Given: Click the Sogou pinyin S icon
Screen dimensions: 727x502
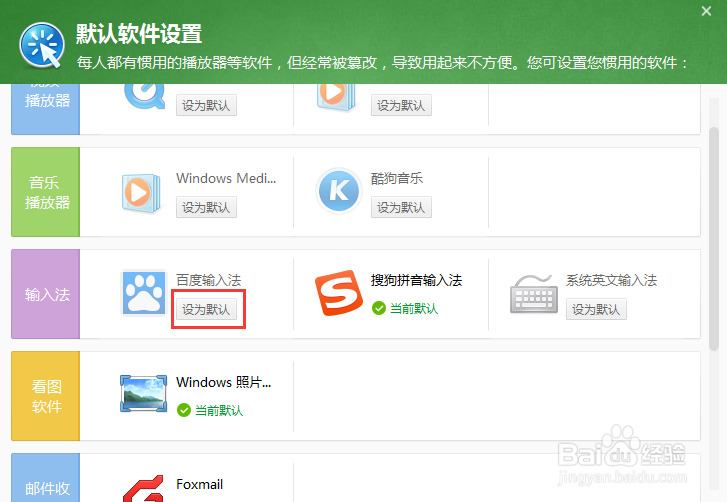Looking at the screenshot, I should point(338,293).
